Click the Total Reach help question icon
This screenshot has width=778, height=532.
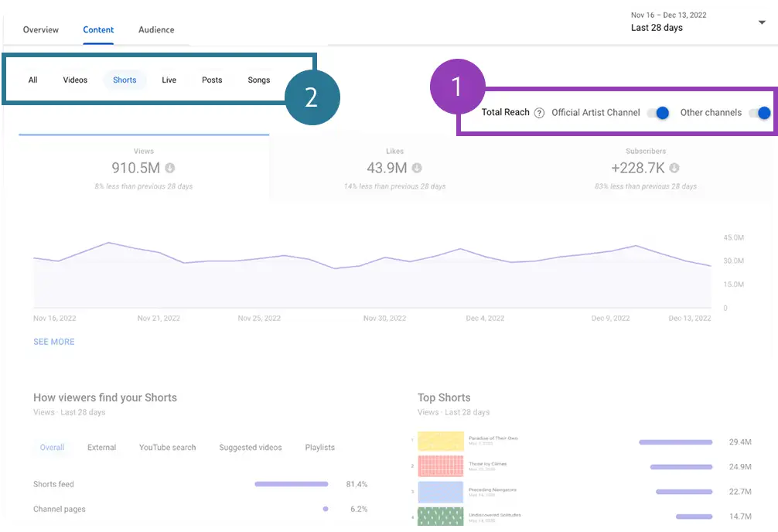pos(539,113)
